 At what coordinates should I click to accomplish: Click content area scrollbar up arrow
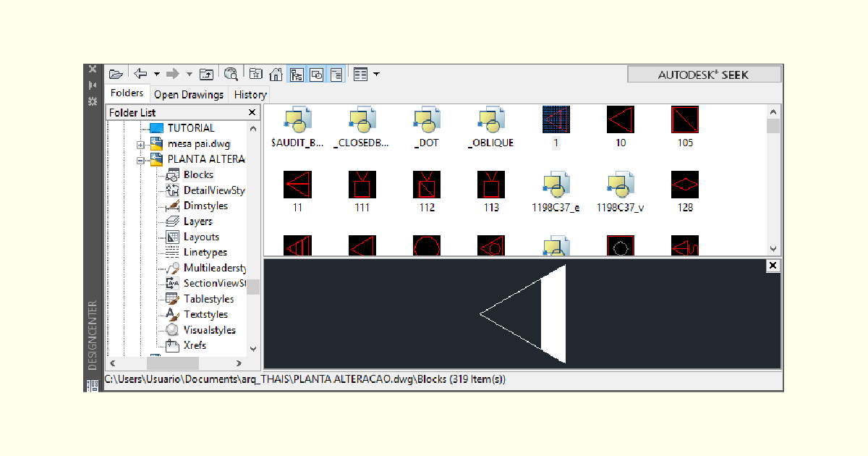(773, 112)
